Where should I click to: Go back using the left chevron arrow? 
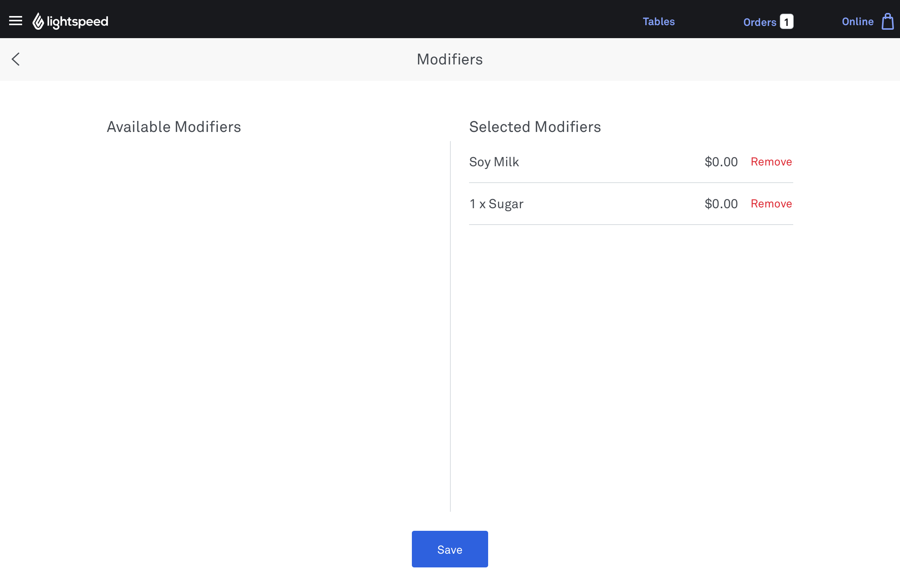tap(16, 59)
